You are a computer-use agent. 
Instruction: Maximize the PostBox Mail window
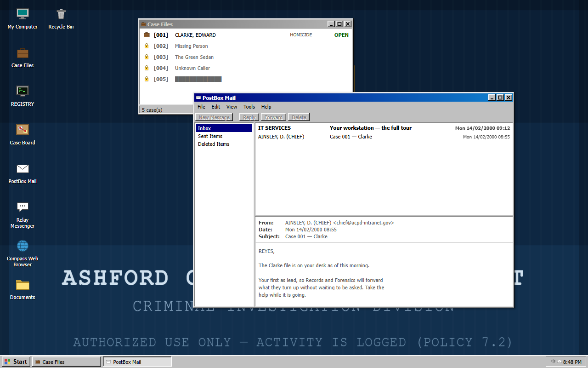coord(500,98)
